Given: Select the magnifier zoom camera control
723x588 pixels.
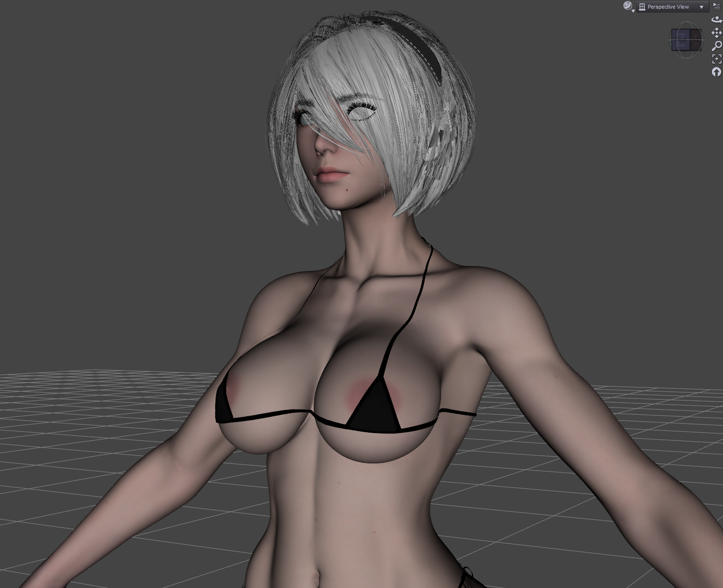Looking at the screenshot, I should point(717,46).
